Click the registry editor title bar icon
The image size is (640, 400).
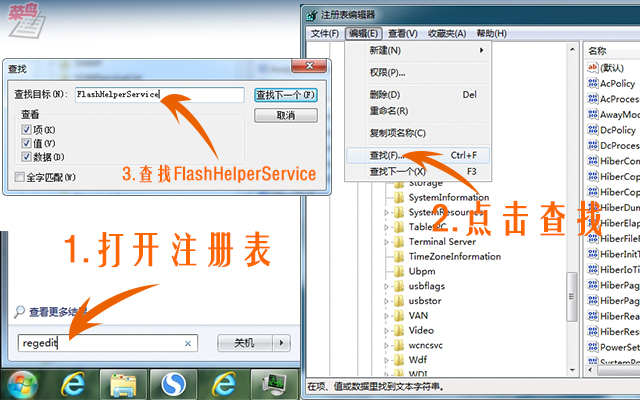pos(312,15)
